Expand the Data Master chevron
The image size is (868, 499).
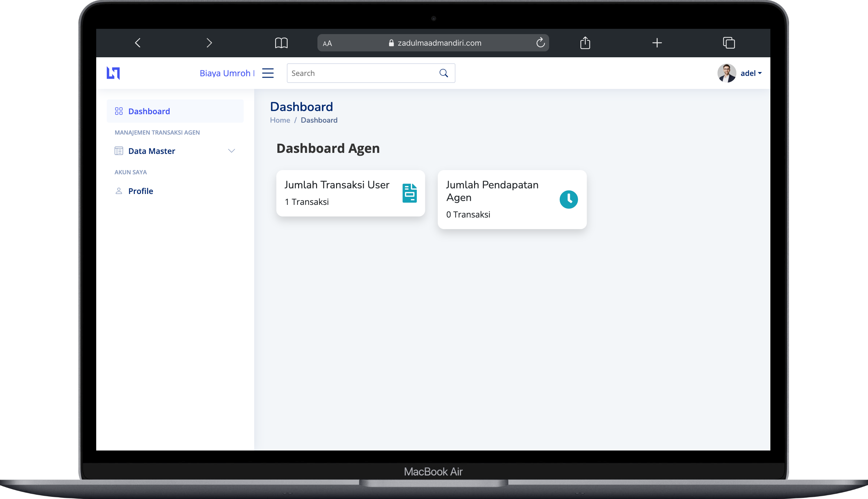231,151
